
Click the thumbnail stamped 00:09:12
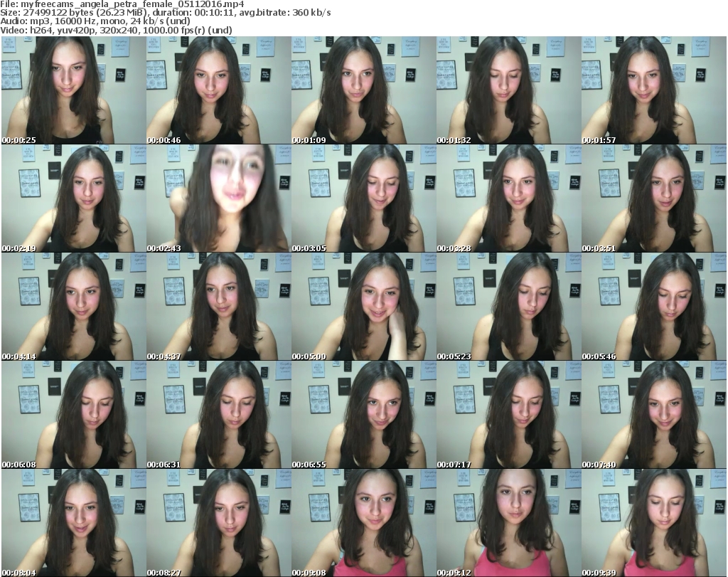[508, 523]
